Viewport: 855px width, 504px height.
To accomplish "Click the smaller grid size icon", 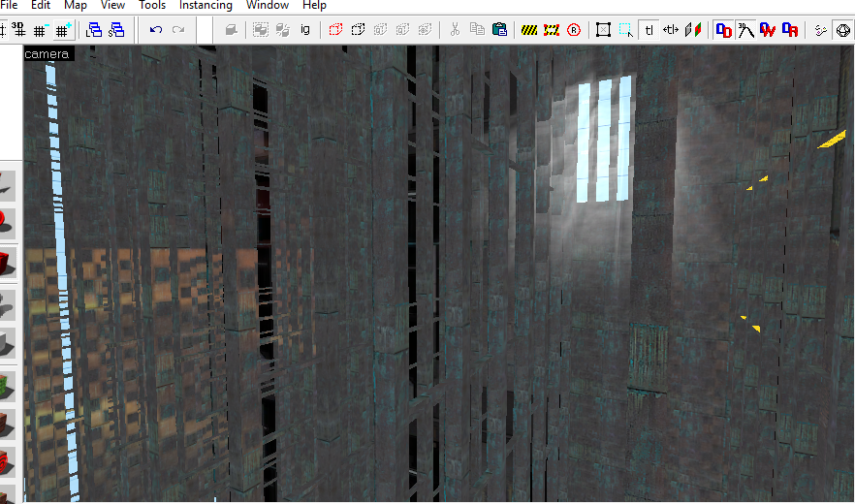I will point(40,29).
